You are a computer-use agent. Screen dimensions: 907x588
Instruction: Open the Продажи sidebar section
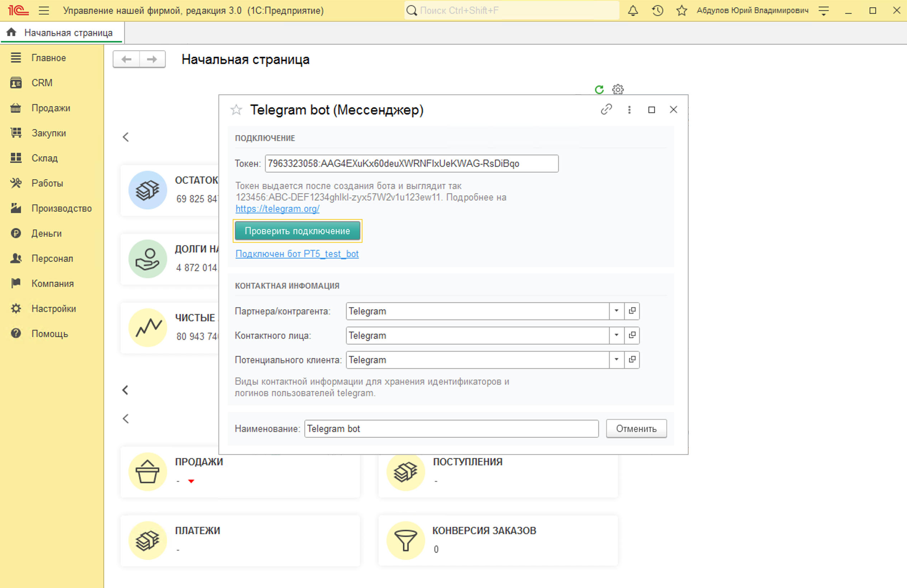coord(51,108)
